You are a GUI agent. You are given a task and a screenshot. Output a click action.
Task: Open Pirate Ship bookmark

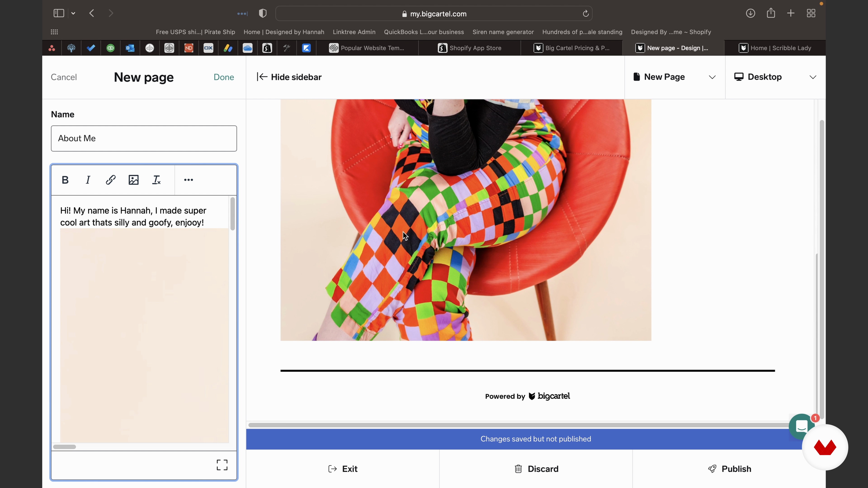pyautogui.click(x=196, y=32)
